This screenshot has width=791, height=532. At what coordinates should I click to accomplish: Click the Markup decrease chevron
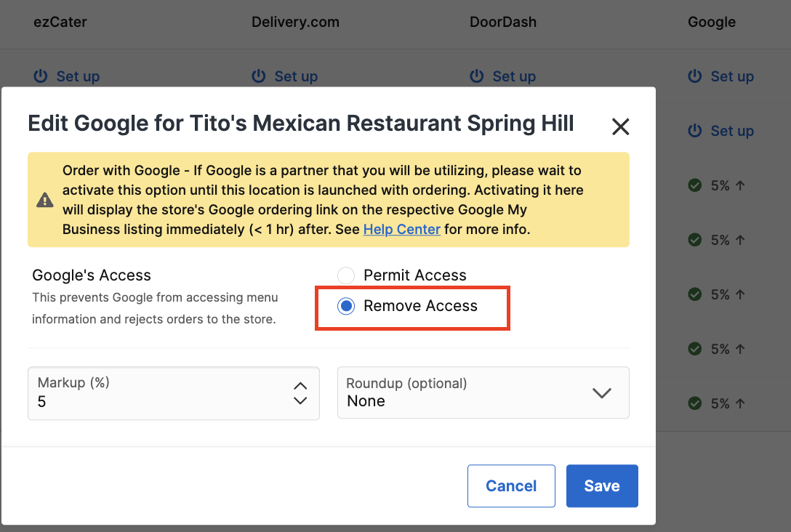[x=300, y=401]
